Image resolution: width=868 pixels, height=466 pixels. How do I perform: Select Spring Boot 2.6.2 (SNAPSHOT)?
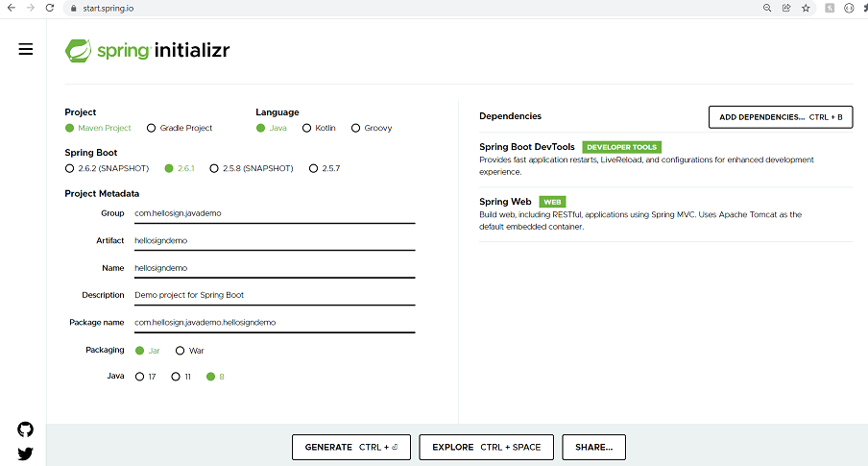(x=107, y=168)
